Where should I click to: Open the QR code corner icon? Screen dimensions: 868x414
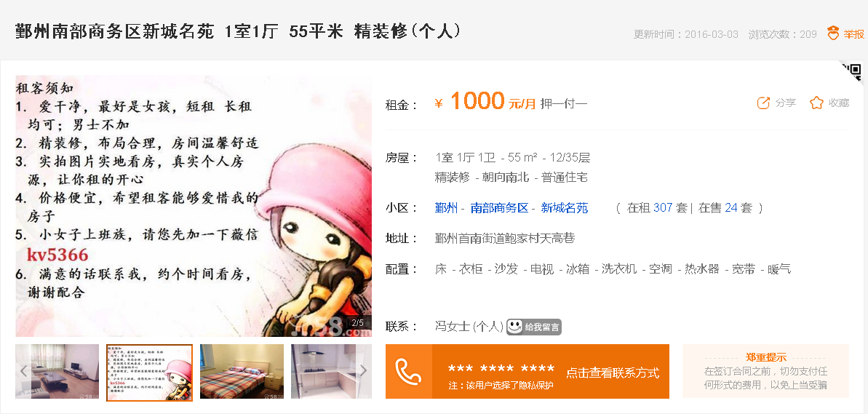point(852,71)
